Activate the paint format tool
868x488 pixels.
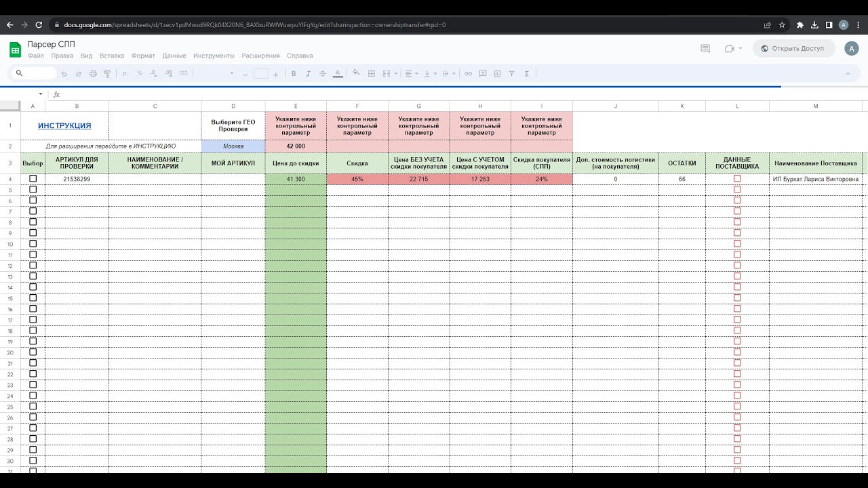pos(107,73)
